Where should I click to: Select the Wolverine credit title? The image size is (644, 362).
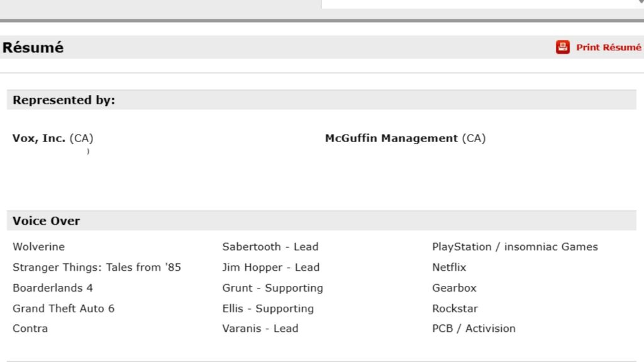point(38,246)
